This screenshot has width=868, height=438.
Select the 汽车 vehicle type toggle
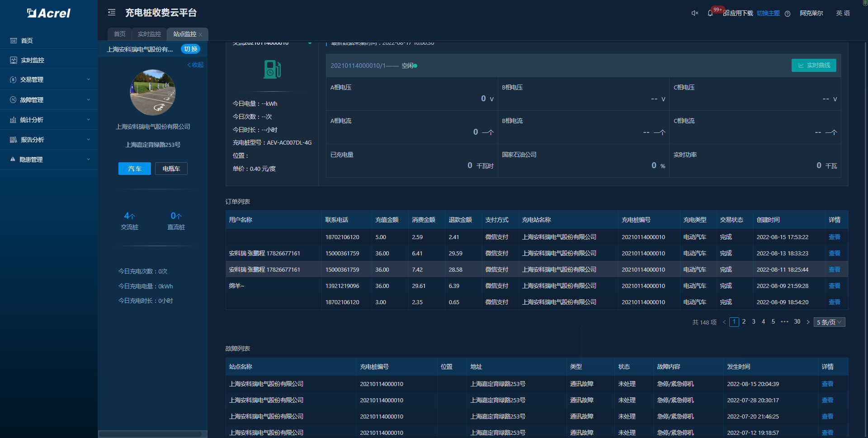[x=135, y=169]
